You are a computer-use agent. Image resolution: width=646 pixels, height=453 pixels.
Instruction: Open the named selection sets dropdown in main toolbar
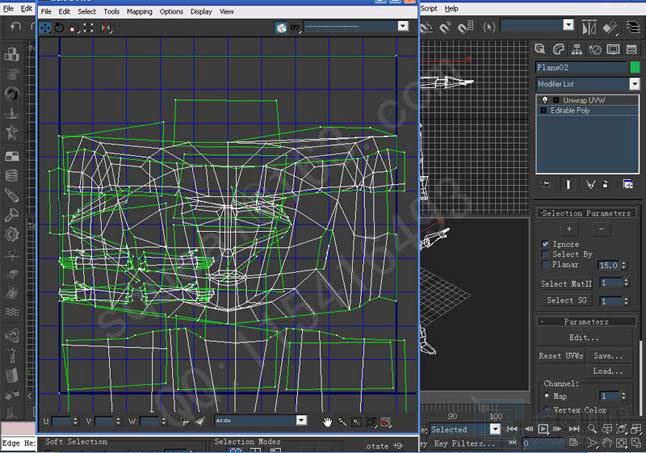click(x=569, y=26)
